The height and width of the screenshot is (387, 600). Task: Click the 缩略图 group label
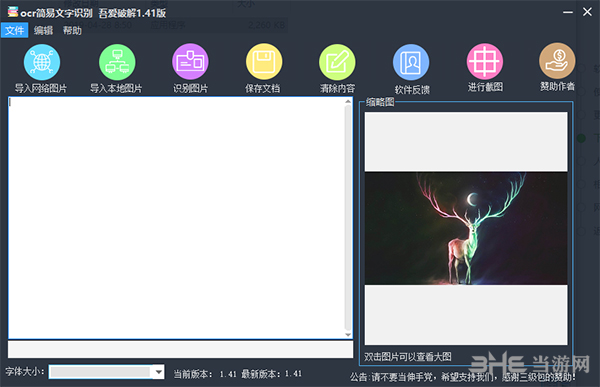pyautogui.click(x=380, y=102)
